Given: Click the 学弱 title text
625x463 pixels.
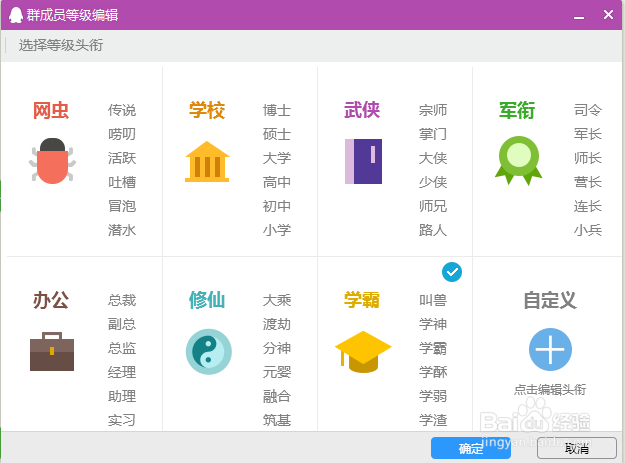Looking at the screenshot, I should pos(433,396).
